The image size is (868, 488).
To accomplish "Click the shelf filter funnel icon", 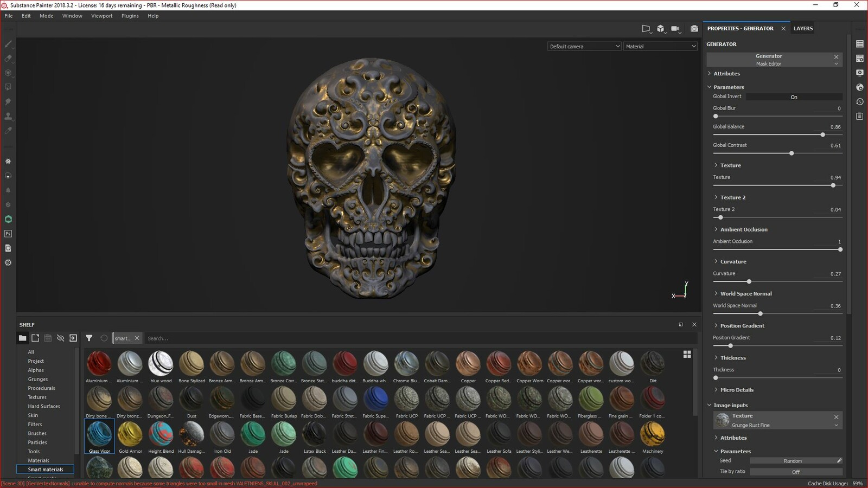I will point(89,338).
